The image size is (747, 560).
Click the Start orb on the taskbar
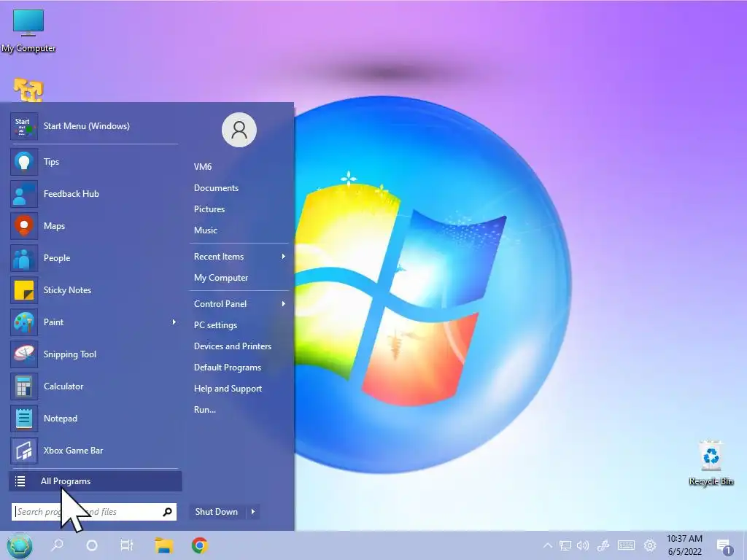coord(20,545)
